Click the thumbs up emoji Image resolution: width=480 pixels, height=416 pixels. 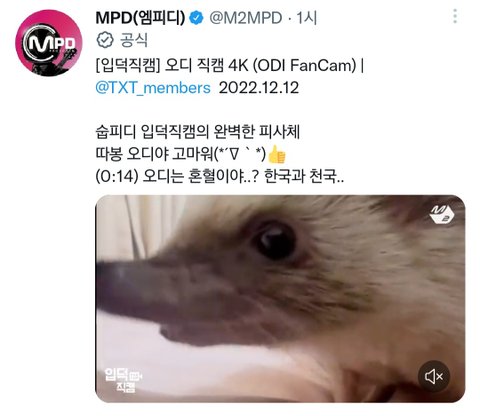click(277, 154)
